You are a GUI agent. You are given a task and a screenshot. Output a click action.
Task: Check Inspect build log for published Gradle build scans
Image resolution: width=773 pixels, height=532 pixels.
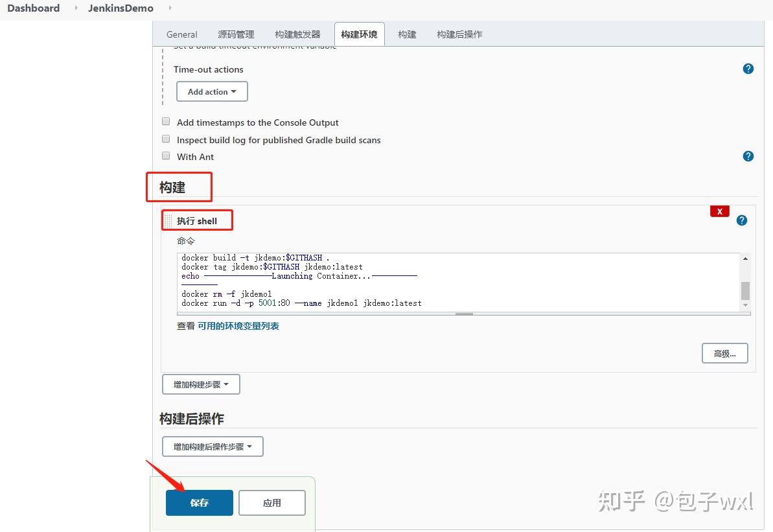point(166,138)
